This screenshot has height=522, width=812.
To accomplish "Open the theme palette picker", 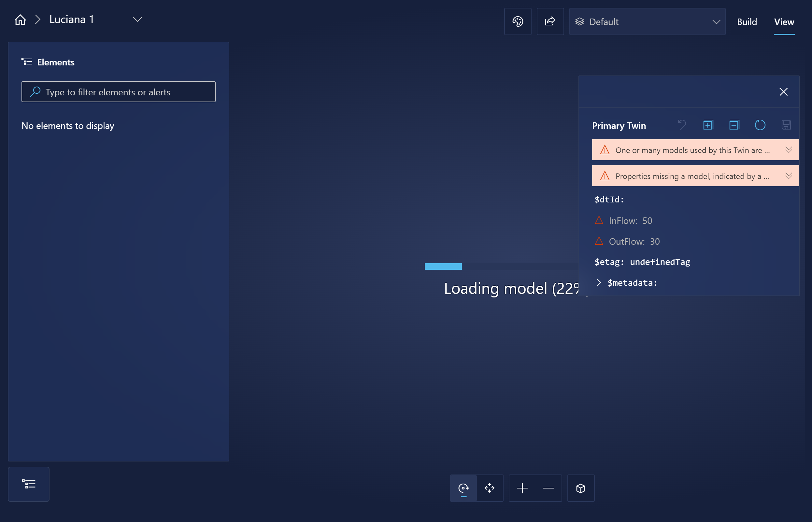I will (x=518, y=21).
